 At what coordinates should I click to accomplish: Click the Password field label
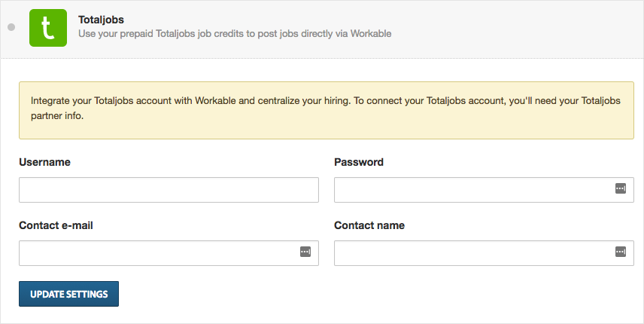tap(359, 162)
